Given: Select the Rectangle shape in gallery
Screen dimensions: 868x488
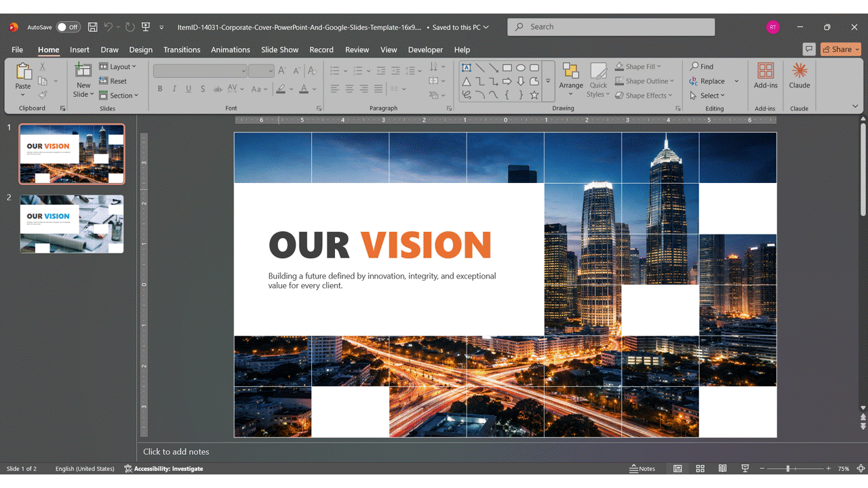Looking at the screenshot, I should tap(507, 68).
